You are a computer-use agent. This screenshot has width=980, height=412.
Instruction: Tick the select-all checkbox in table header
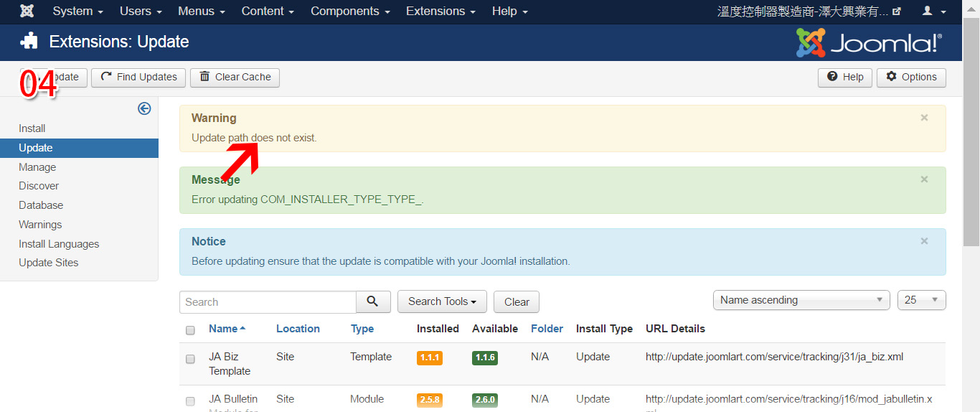[x=190, y=330]
